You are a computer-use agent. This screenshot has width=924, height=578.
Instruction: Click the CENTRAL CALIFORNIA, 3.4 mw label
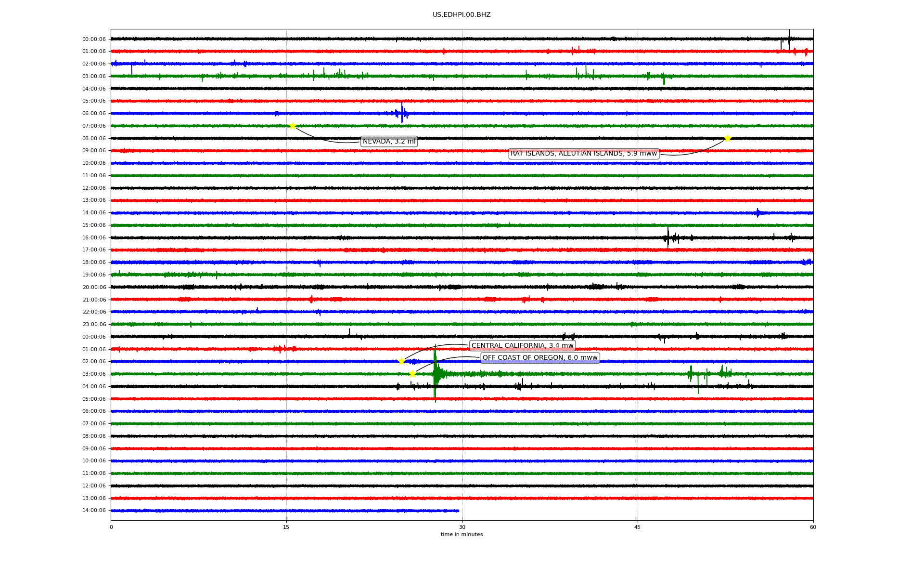tap(522, 346)
